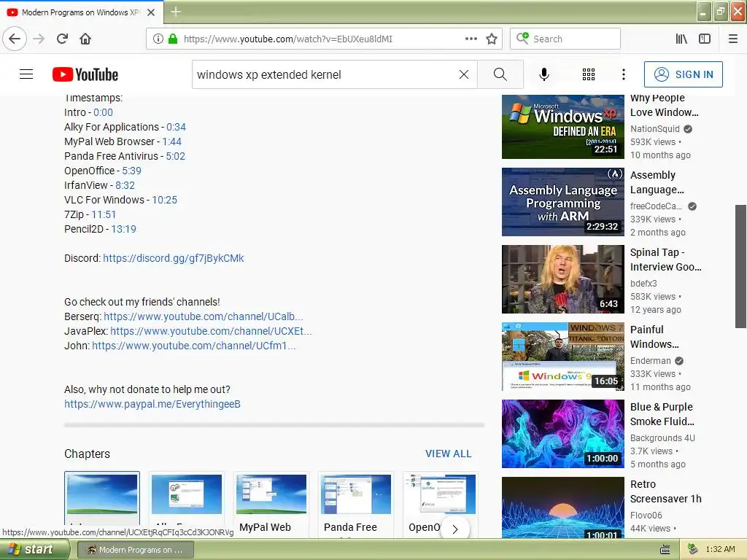
Task: Click the system tray icon beside the clock
Action: coord(692,550)
